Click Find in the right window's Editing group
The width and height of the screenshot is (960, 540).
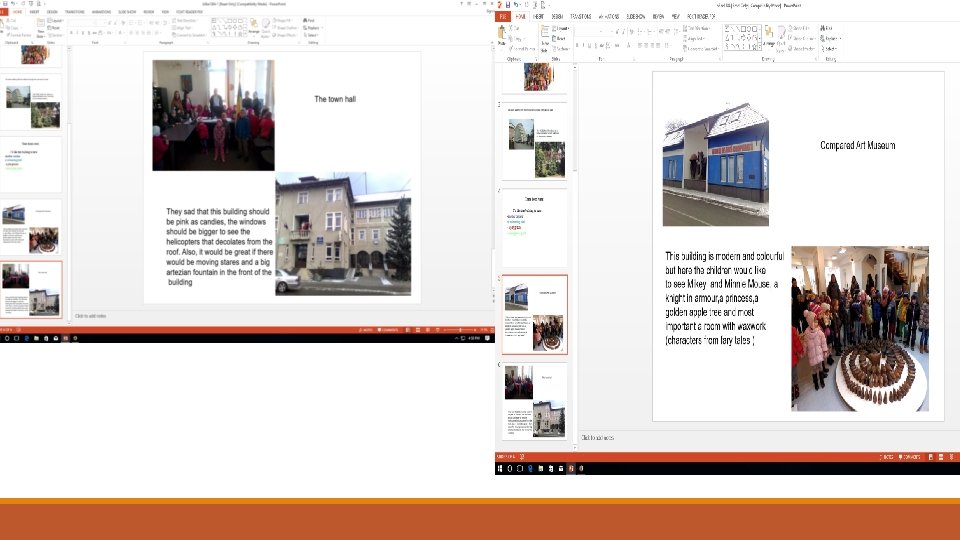[x=827, y=28]
